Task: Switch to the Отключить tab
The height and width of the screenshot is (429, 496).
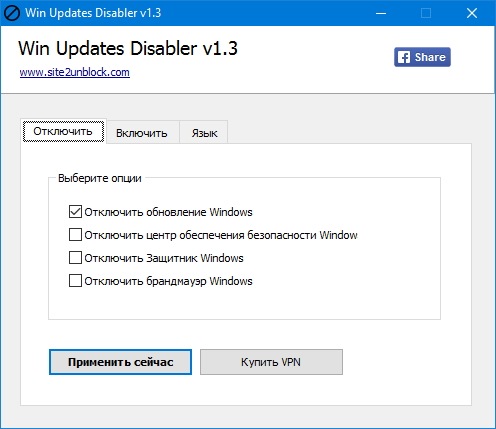Action: (63, 131)
